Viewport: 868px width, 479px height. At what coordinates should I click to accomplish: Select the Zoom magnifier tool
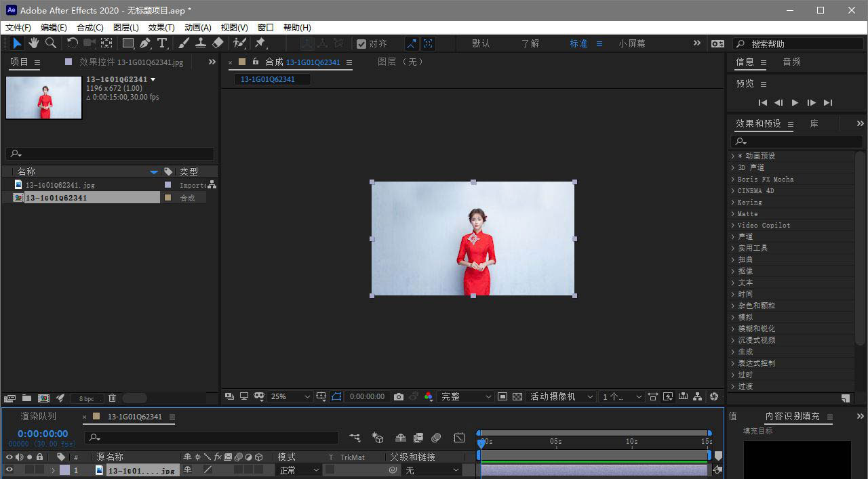tap(51, 43)
